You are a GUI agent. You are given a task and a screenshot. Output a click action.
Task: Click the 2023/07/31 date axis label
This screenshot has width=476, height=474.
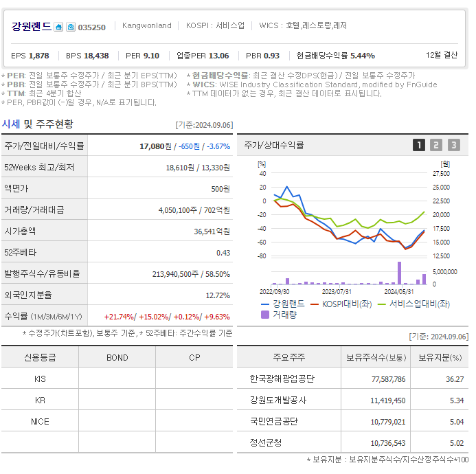point(337,292)
